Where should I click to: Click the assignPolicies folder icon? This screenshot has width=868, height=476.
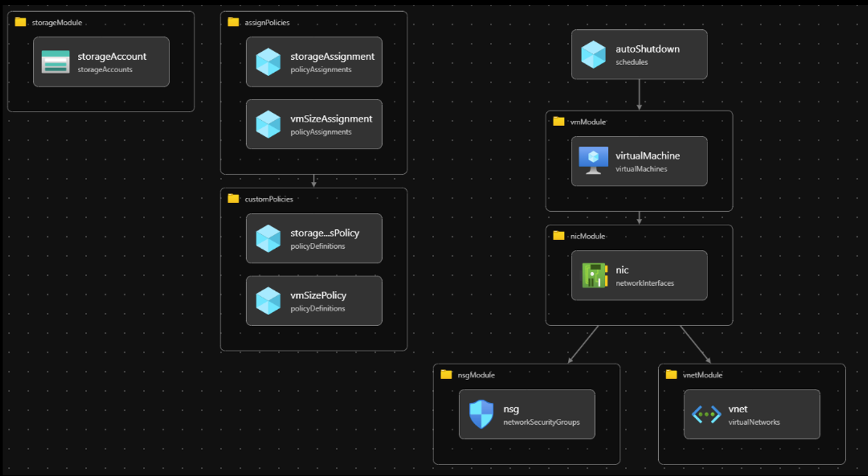click(x=233, y=22)
